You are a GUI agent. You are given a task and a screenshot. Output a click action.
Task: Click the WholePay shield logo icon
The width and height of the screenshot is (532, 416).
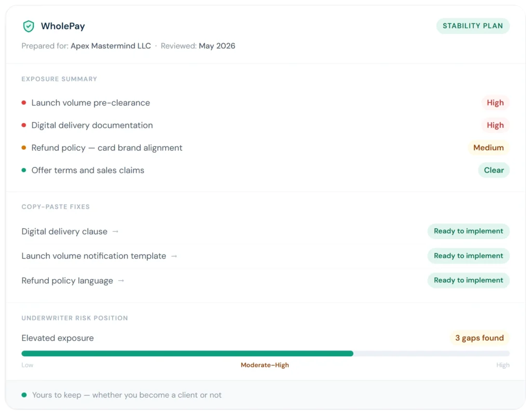point(29,26)
